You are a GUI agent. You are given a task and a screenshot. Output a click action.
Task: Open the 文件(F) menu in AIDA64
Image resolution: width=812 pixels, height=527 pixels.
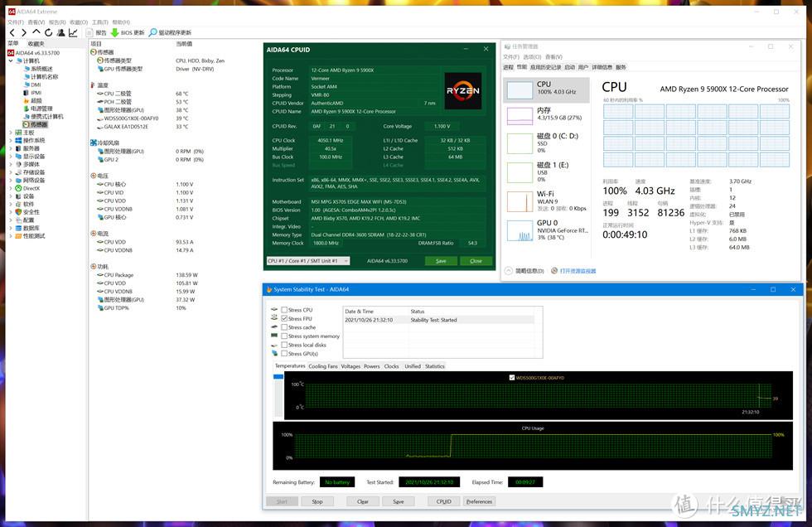tap(16, 22)
